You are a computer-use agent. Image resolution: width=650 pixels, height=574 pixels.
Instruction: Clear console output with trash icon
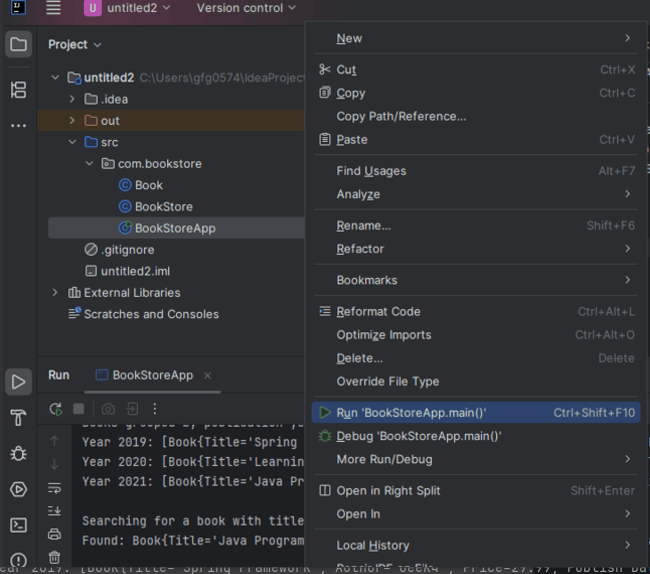[55, 558]
